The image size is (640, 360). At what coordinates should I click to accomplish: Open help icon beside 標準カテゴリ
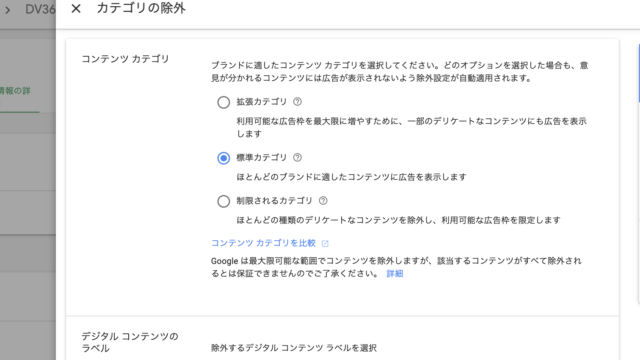point(298,158)
